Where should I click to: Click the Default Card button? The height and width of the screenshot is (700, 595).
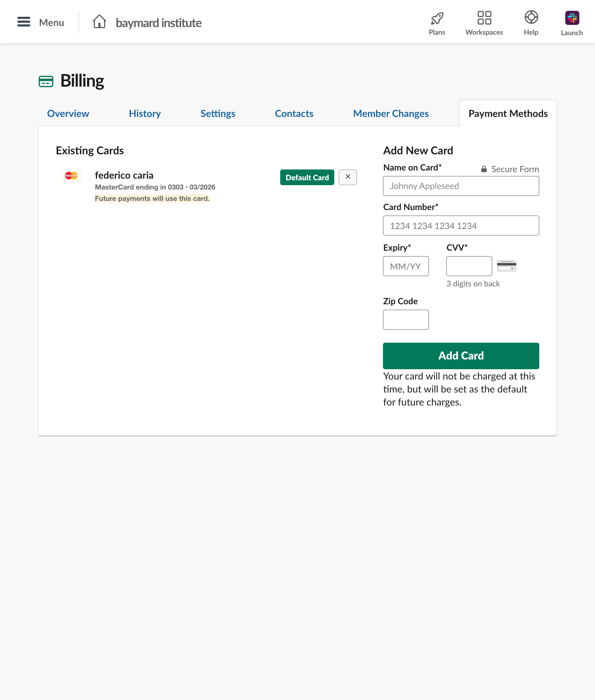coord(307,177)
